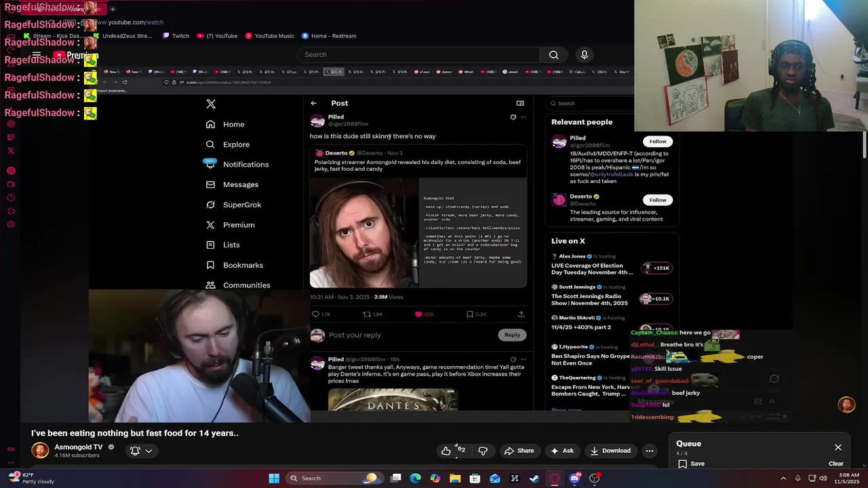
Task: Open the Asmongold TV channel name
Action: click(x=78, y=447)
